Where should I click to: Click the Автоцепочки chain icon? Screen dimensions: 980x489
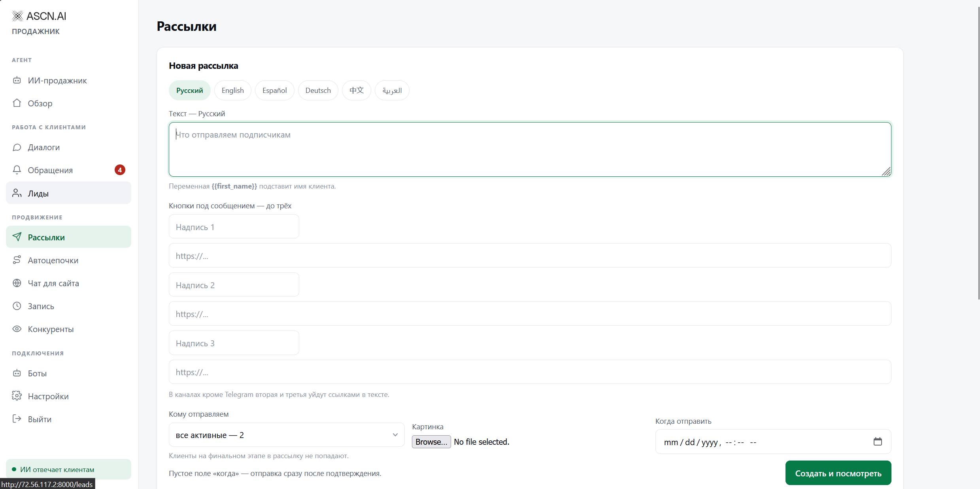coord(17,260)
